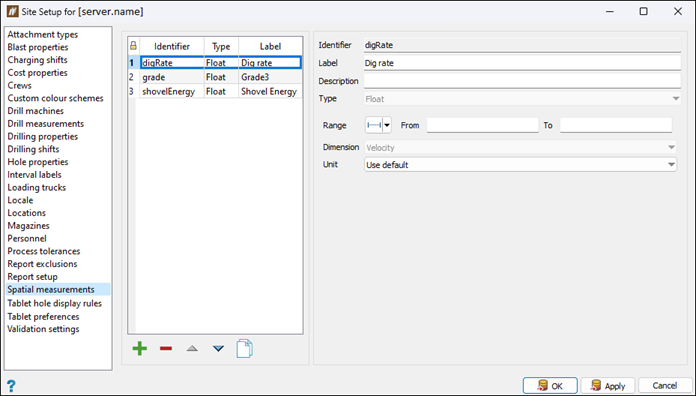Maximize the Site Setup window
The height and width of the screenshot is (396, 696).
(x=644, y=12)
